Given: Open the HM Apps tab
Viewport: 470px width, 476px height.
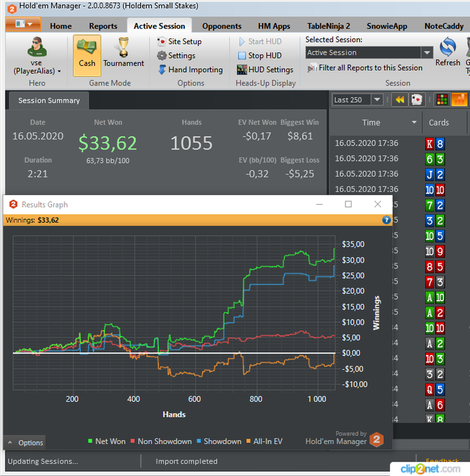Looking at the screenshot, I should [274, 26].
